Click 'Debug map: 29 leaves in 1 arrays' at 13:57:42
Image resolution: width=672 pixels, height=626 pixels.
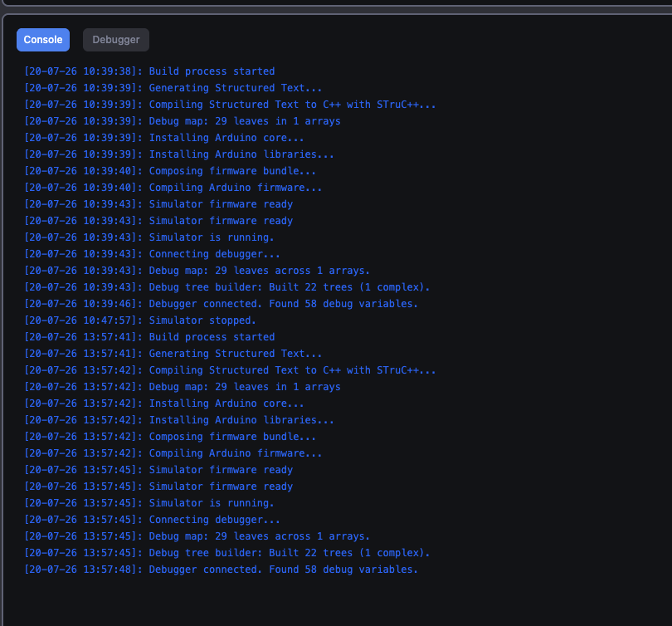pos(183,387)
